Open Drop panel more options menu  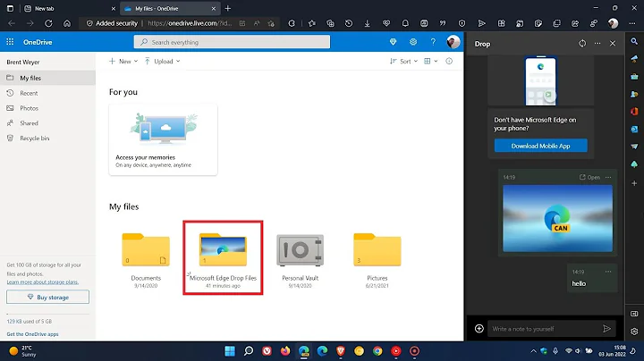(597, 44)
